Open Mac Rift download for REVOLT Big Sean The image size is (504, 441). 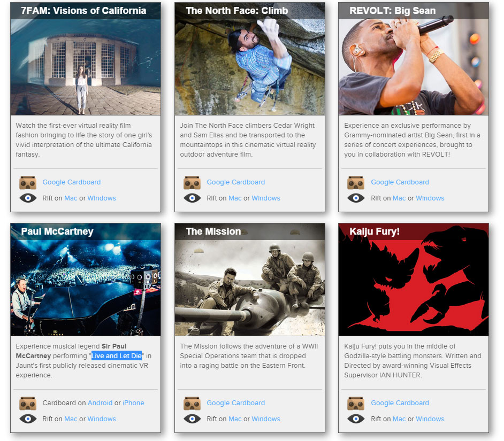click(x=399, y=198)
